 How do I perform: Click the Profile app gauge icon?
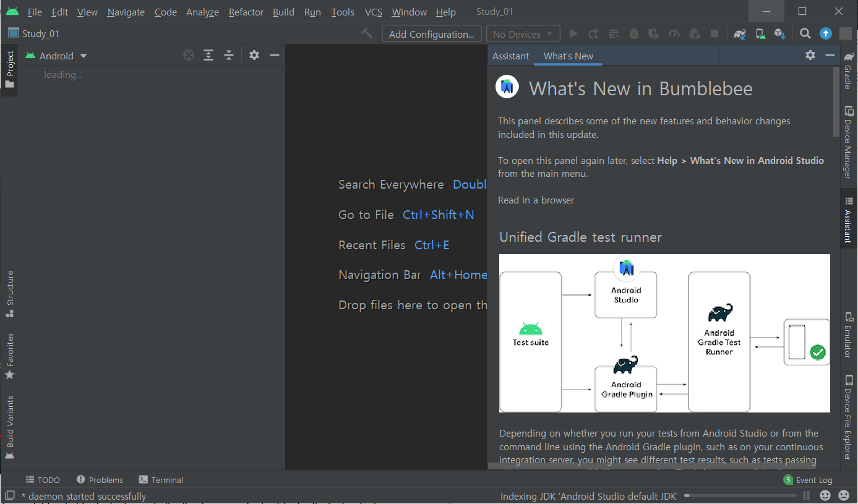pyautogui.click(x=674, y=34)
